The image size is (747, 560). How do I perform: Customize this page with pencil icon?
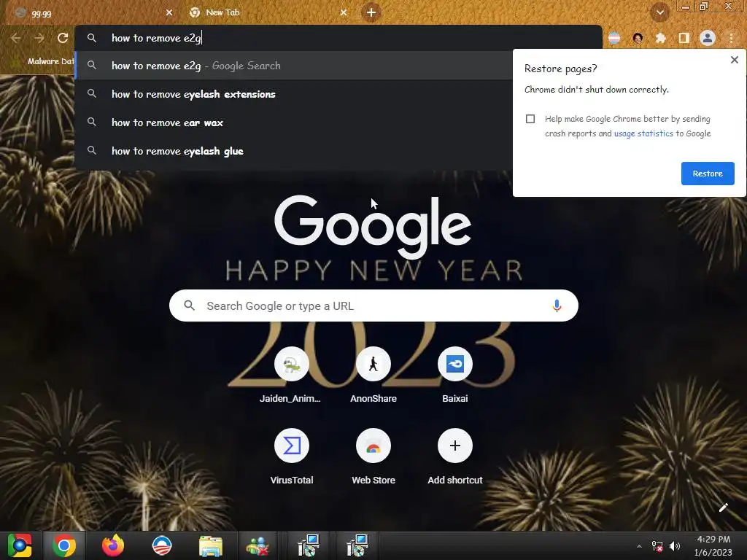[x=723, y=507]
